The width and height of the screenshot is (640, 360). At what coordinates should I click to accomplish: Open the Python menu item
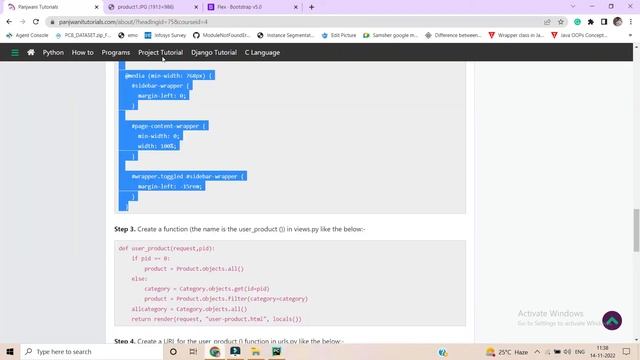pyautogui.click(x=53, y=53)
